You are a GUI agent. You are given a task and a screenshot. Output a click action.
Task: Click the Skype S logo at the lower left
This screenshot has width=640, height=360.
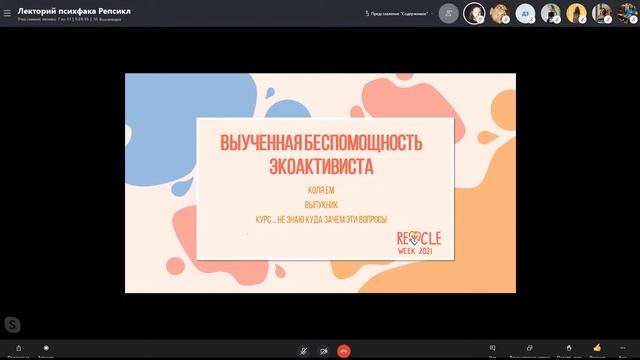pos(12,325)
